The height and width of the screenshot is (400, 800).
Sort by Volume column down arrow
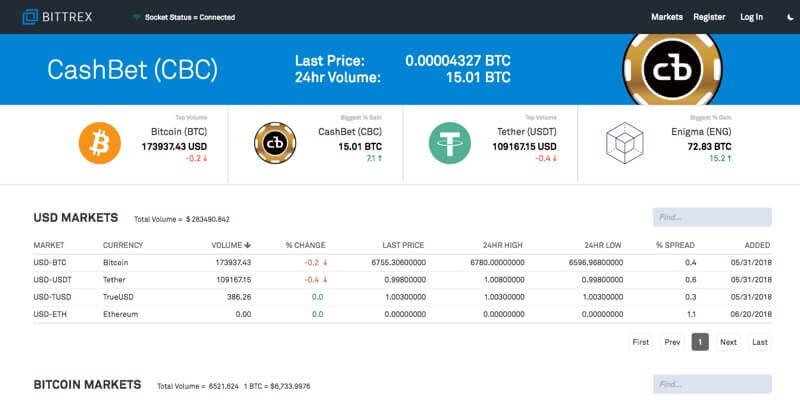point(247,245)
